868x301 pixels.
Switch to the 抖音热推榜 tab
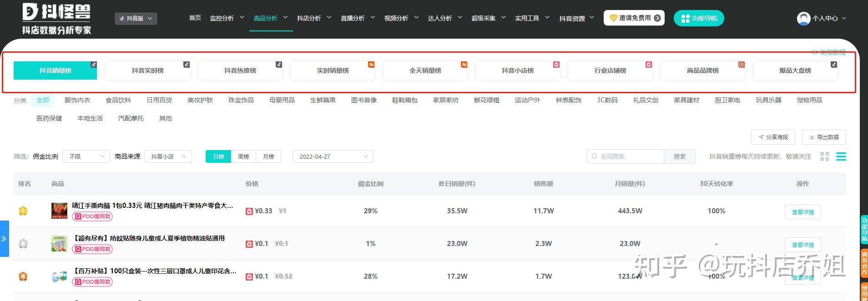240,70
